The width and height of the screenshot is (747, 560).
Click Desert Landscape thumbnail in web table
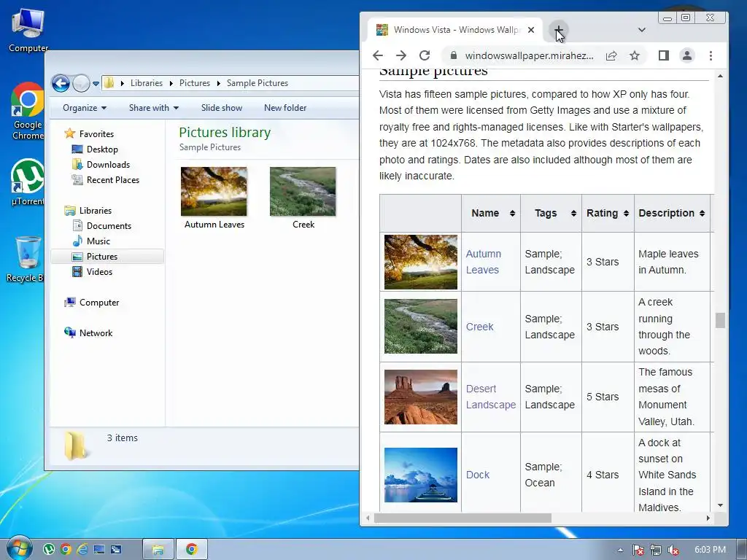tap(421, 397)
